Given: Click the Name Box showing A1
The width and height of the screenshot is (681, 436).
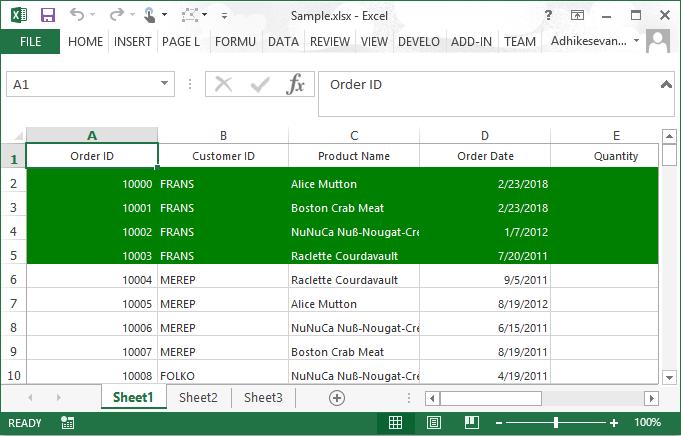Looking at the screenshot, I should [83, 84].
